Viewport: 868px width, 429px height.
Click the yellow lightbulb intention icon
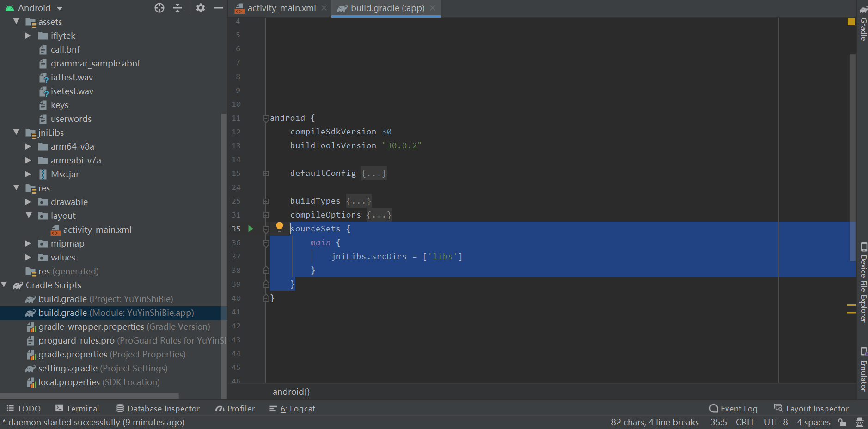pos(279,227)
